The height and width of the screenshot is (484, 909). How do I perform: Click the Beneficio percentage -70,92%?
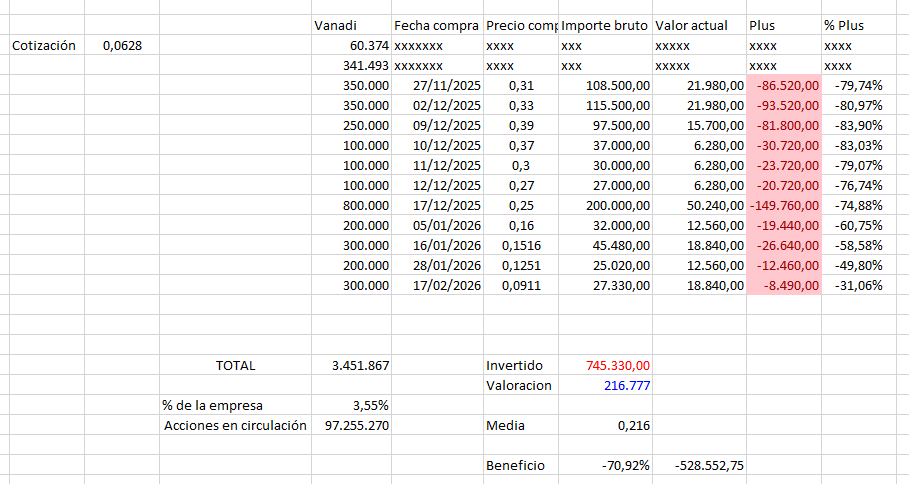(605, 465)
